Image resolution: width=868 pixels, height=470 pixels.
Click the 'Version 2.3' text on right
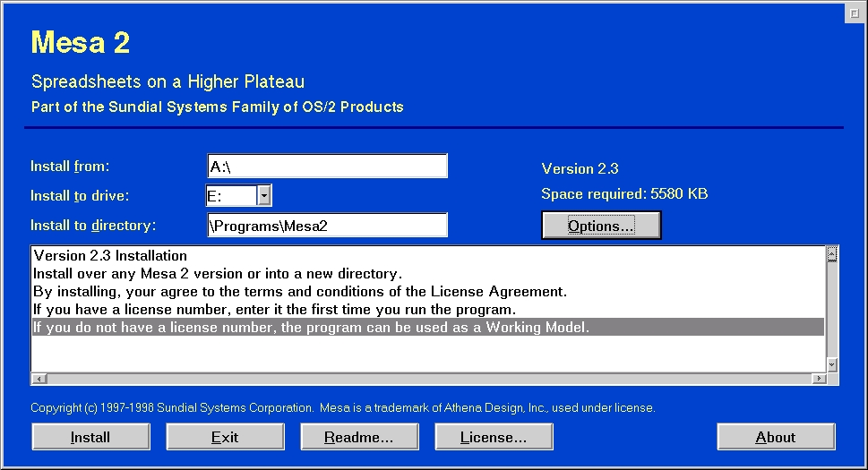click(580, 168)
